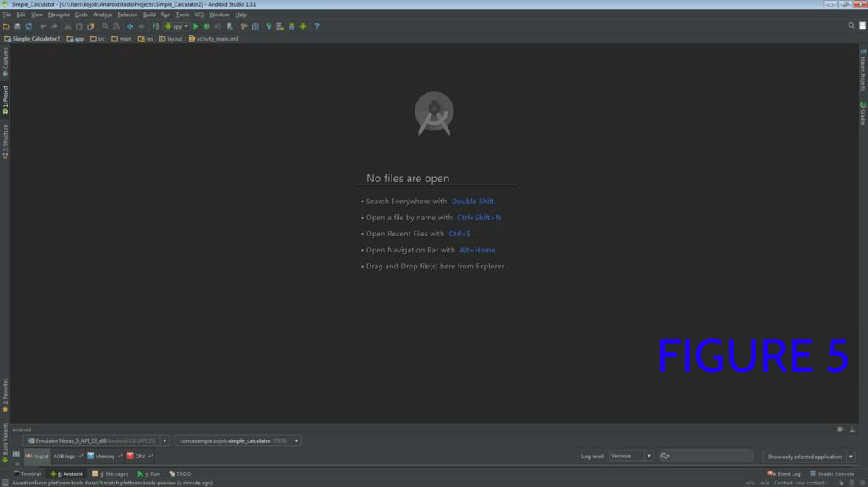868x487 pixels.
Task: Open the emulator device dropdown
Action: [164, 440]
